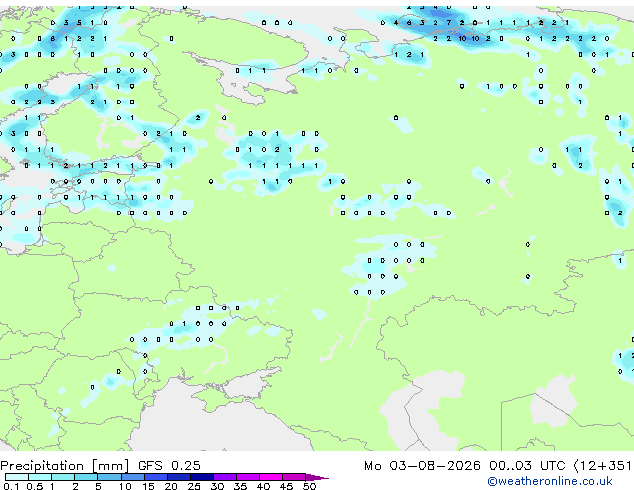Click the "00..03 UTC" time text
The height and width of the screenshot is (490, 634).
(527, 466)
